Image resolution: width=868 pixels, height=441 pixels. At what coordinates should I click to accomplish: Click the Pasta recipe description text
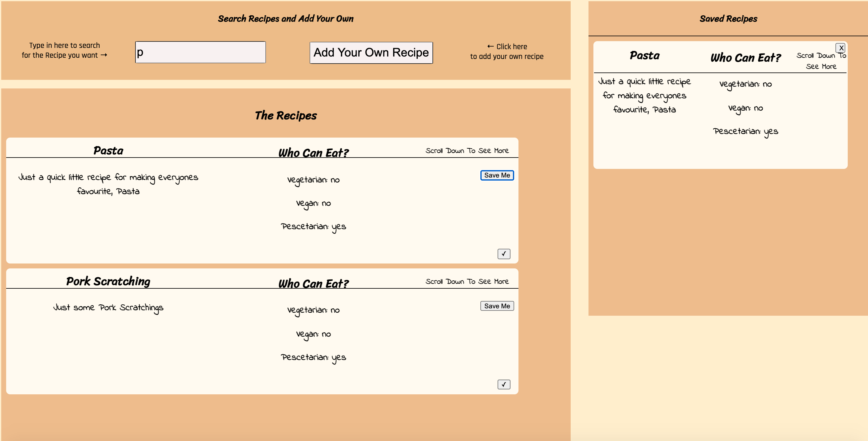(108, 184)
